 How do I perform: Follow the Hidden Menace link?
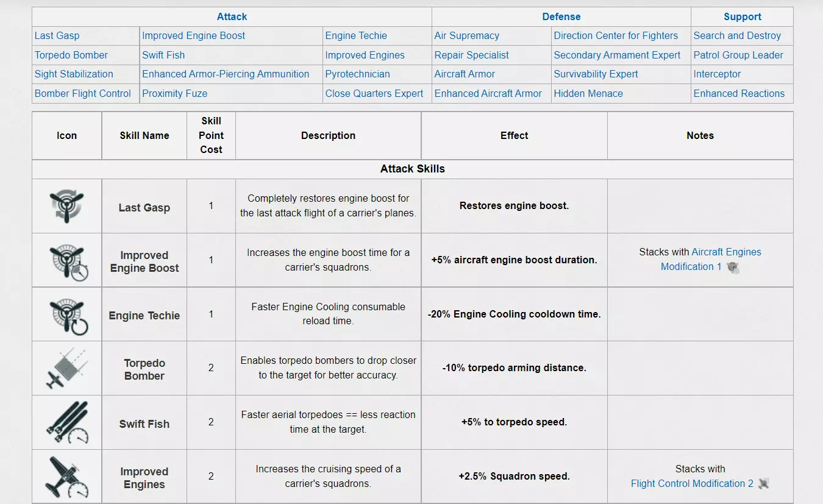pyautogui.click(x=588, y=94)
